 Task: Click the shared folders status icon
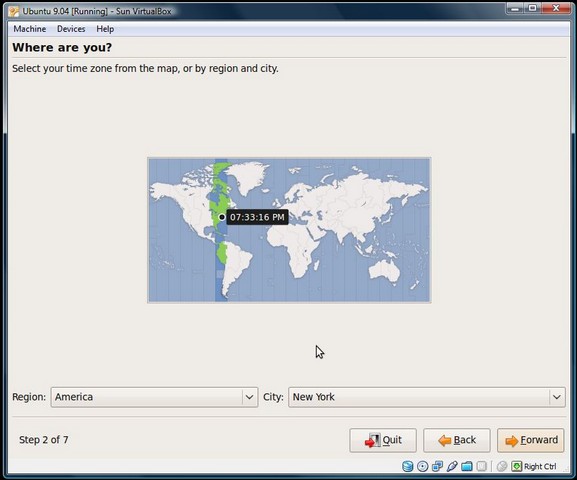[x=467, y=466]
